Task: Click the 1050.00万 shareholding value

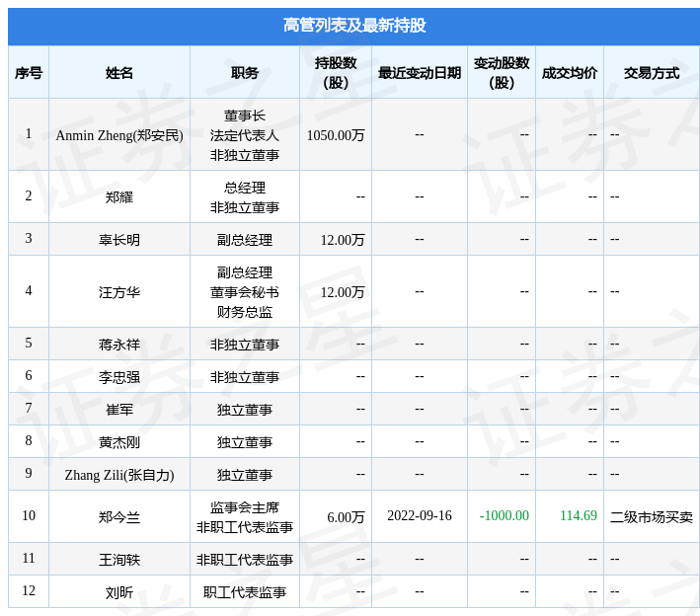Action: [x=336, y=135]
